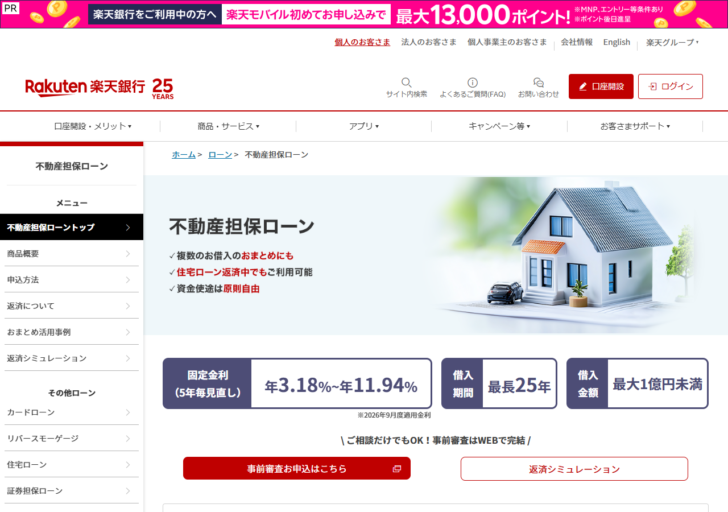Expand the 商品・サービス menu
This screenshot has width=728, height=512.
[x=228, y=126]
